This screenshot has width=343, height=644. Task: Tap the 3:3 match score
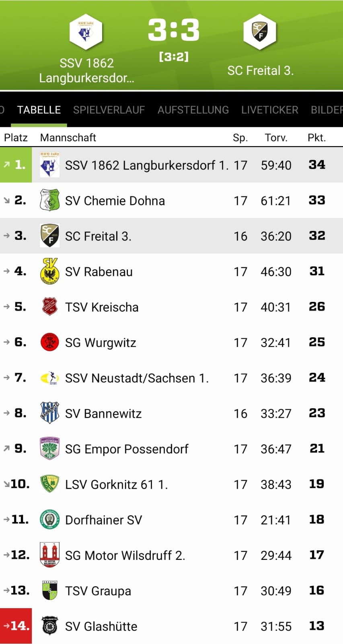[174, 30]
